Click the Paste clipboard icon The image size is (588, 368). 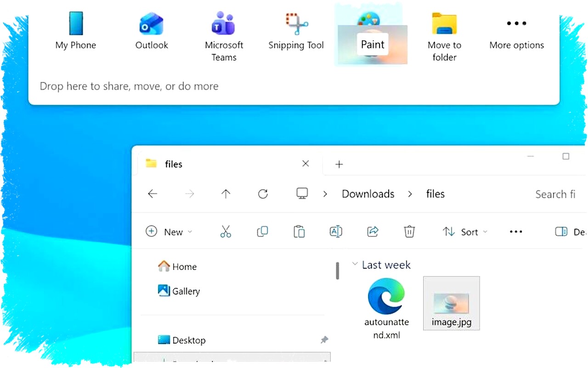tap(299, 231)
